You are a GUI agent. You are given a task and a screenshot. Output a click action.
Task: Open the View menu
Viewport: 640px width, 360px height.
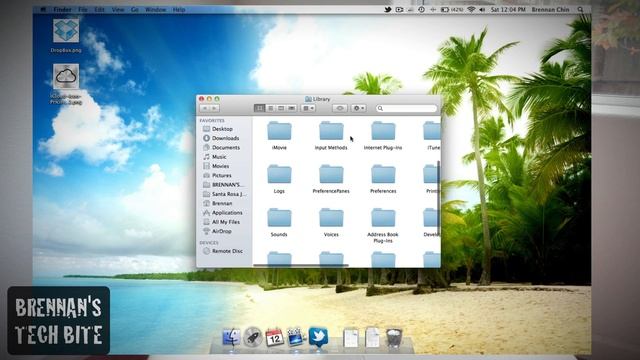pyautogui.click(x=118, y=9)
